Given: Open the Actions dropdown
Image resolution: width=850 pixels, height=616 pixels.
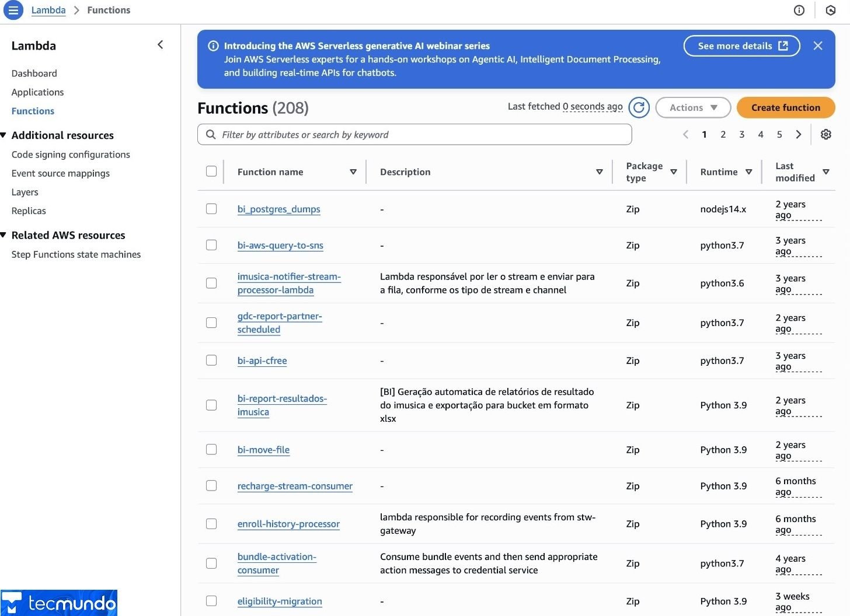Looking at the screenshot, I should click(693, 107).
